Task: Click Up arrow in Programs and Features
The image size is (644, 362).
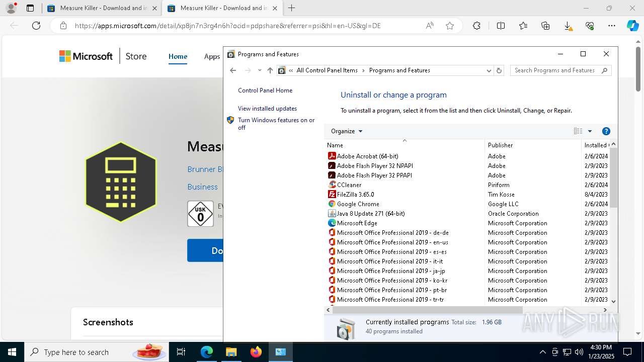Action: 270,70
